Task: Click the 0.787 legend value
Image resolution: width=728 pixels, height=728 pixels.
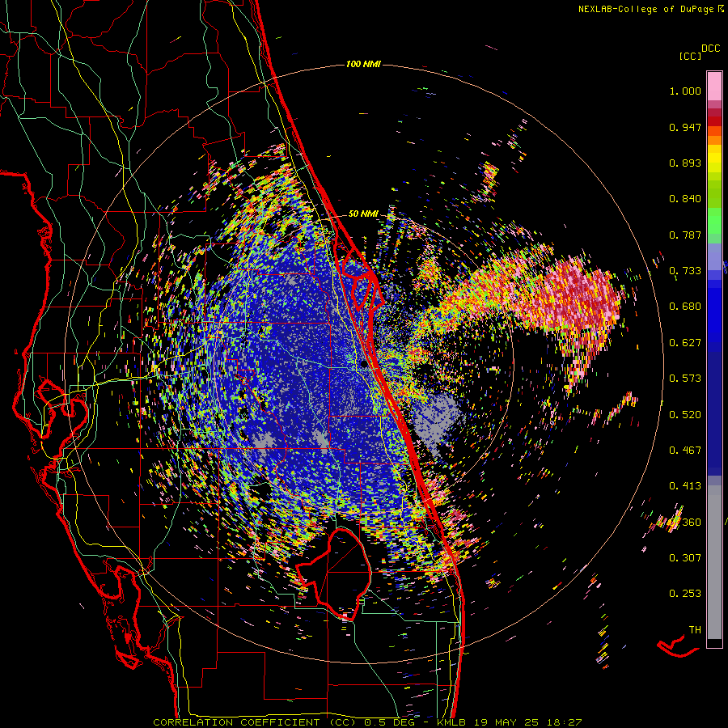Action: click(685, 235)
